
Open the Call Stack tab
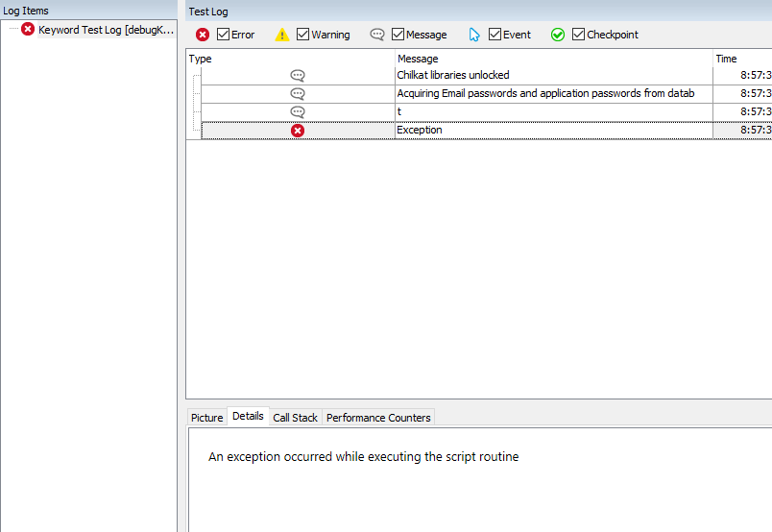click(x=295, y=418)
